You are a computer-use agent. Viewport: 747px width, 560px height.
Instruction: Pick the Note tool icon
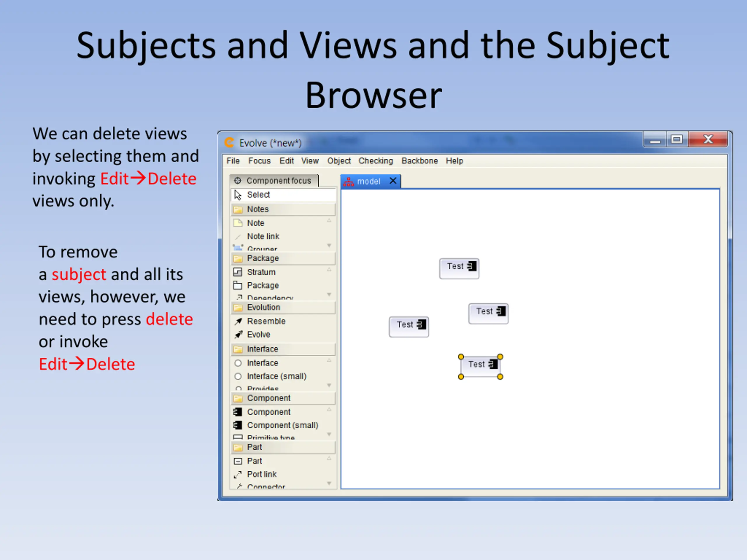(238, 223)
